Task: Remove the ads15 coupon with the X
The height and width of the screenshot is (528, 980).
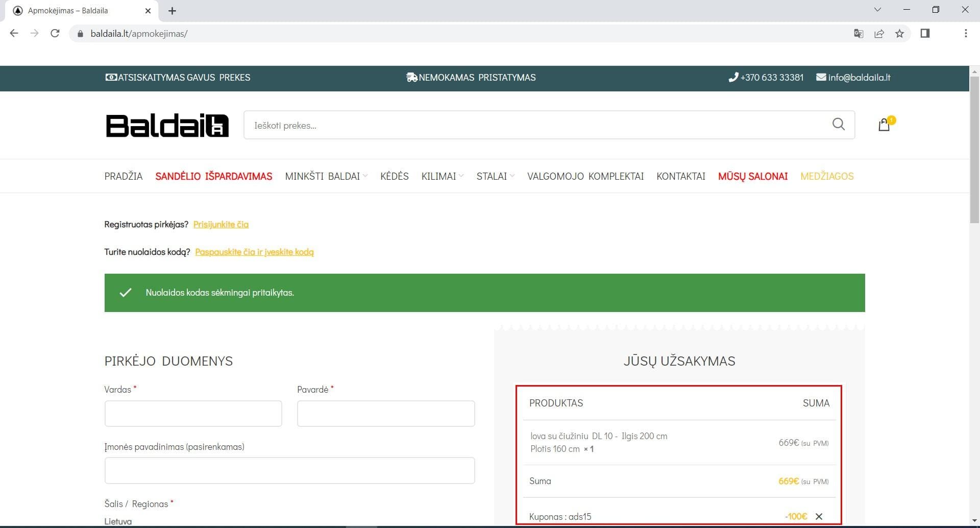Action: click(819, 516)
